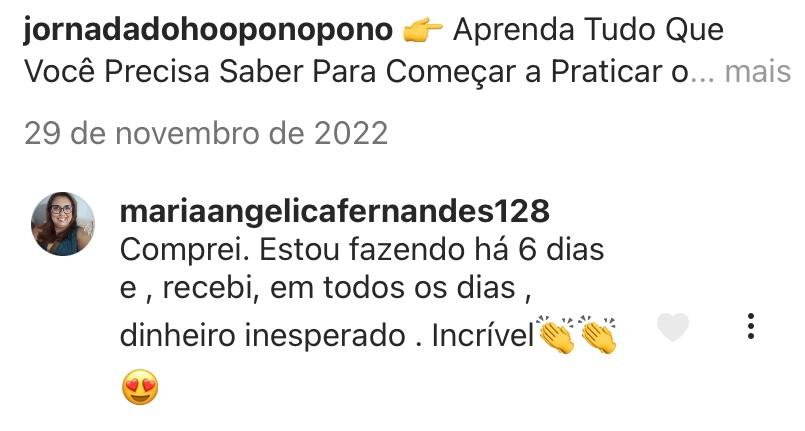This screenshot has width=805, height=431.
Task: Click the word 'Incrível' in comment
Action: coord(483,336)
